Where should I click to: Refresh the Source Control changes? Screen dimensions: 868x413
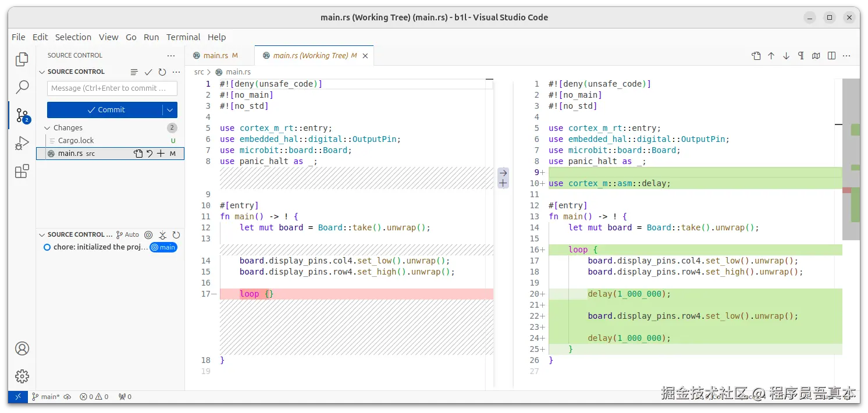pos(162,72)
